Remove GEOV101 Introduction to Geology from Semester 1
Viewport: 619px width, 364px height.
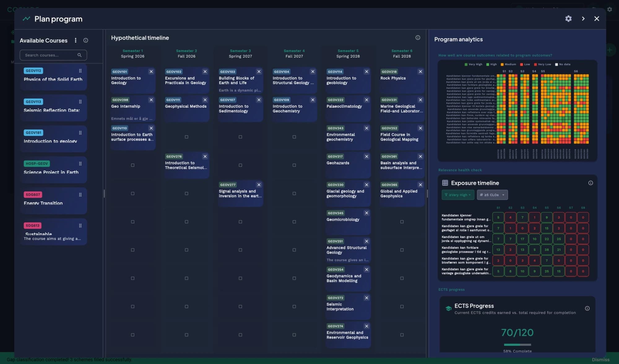click(151, 71)
